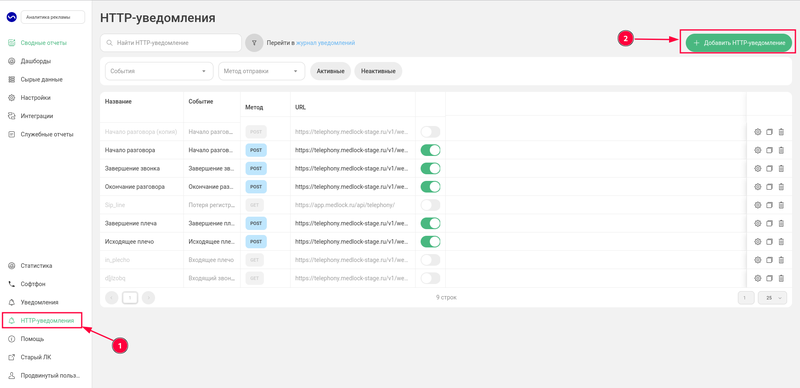Open Дашборды in sidebar
800x388 pixels.
(36, 61)
